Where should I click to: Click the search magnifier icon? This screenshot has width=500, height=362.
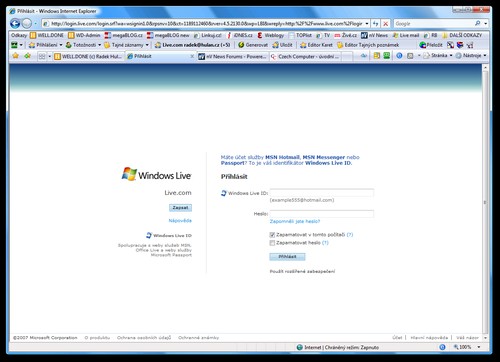[477, 23]
